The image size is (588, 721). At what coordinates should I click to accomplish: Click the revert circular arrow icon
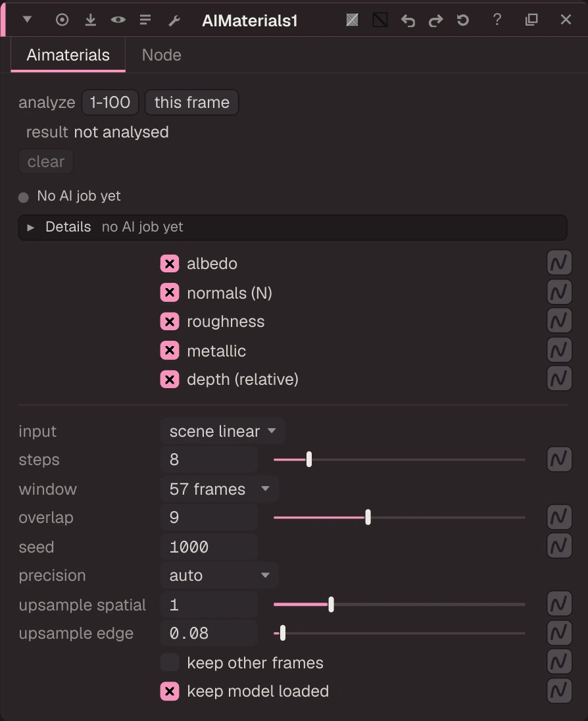pyautogui.click(x=463, y=20)
